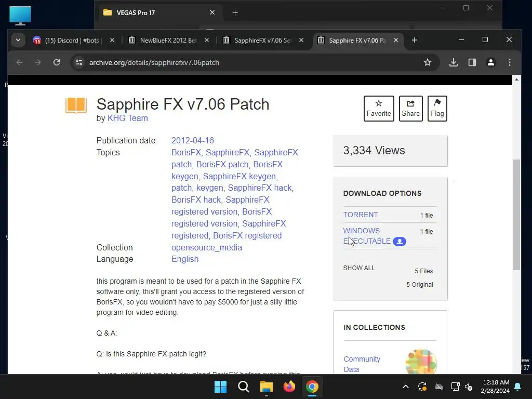Close the Discord tab

112,40
